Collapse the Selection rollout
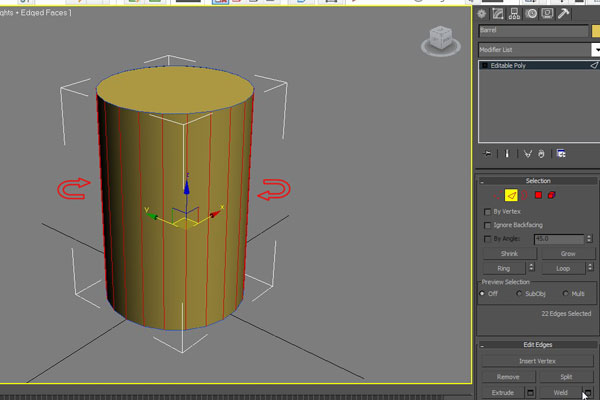The width and height of the screenshot is (600, 400). 538,181
